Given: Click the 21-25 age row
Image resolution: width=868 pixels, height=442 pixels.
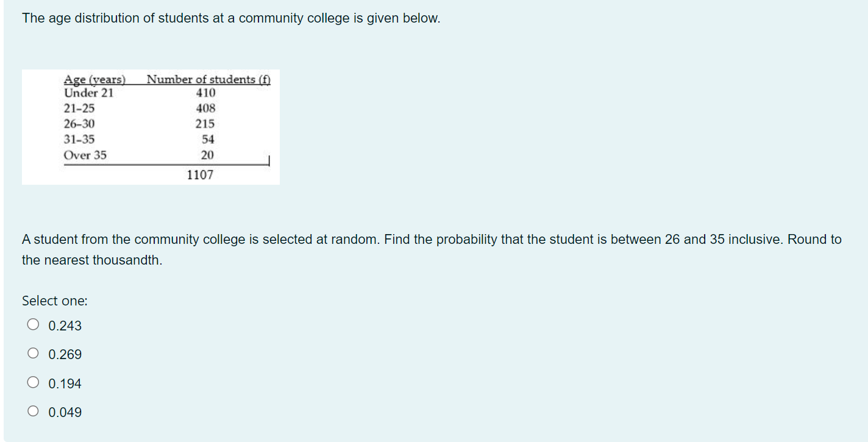Looking at the screenshot, I should point(122,109).
